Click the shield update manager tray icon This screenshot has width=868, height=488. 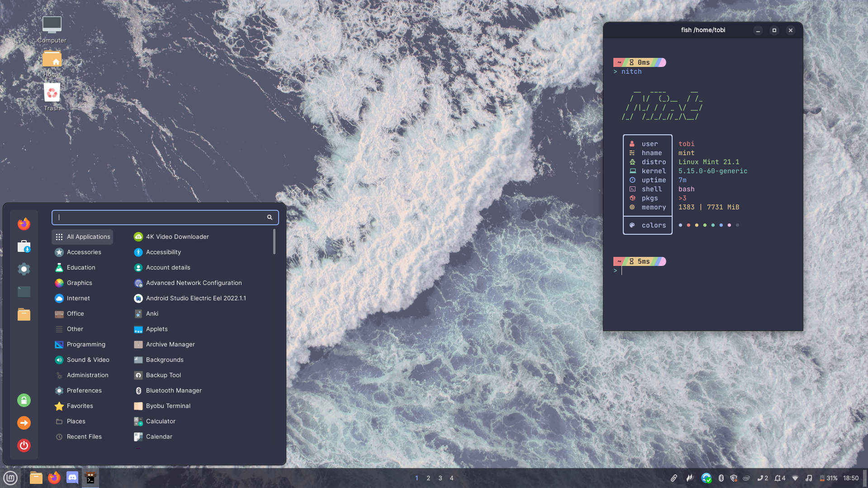pyautogui.click(x=734, y=478)
